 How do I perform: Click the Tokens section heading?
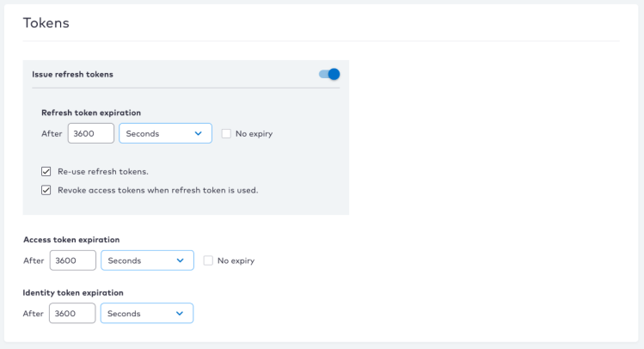click(x=46, y=23)
